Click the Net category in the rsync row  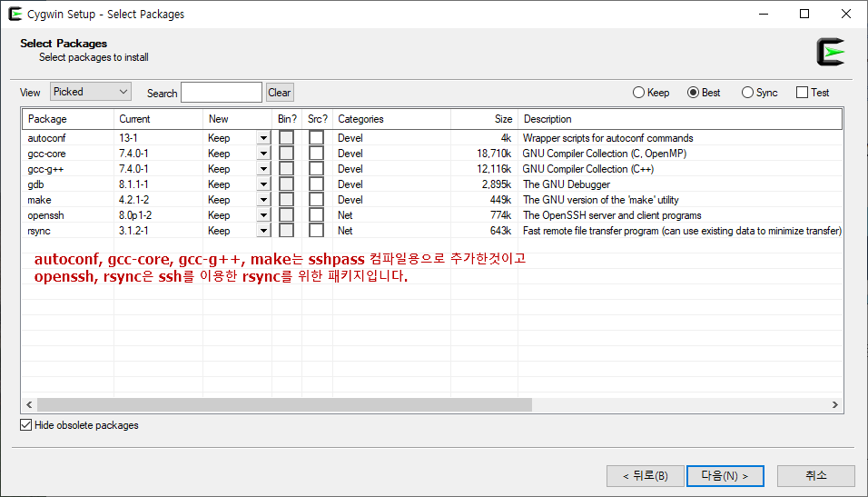(x=345, y=231)
